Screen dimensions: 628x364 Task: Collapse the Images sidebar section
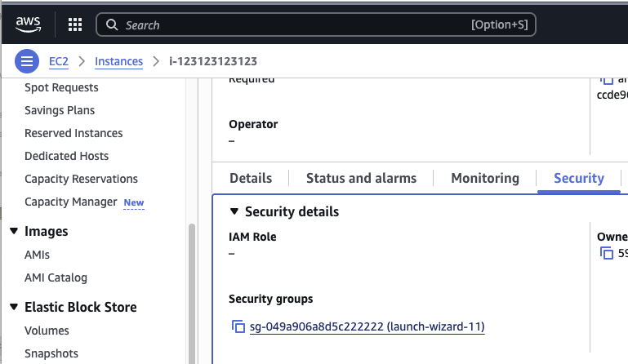tap(13, 232)
